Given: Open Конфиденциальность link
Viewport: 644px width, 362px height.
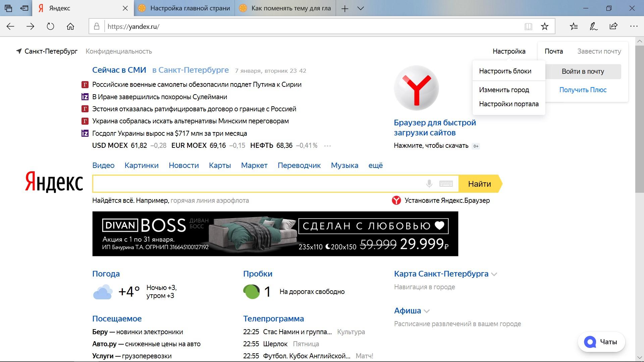Looking at the screenshot, I should pos(119,51).
